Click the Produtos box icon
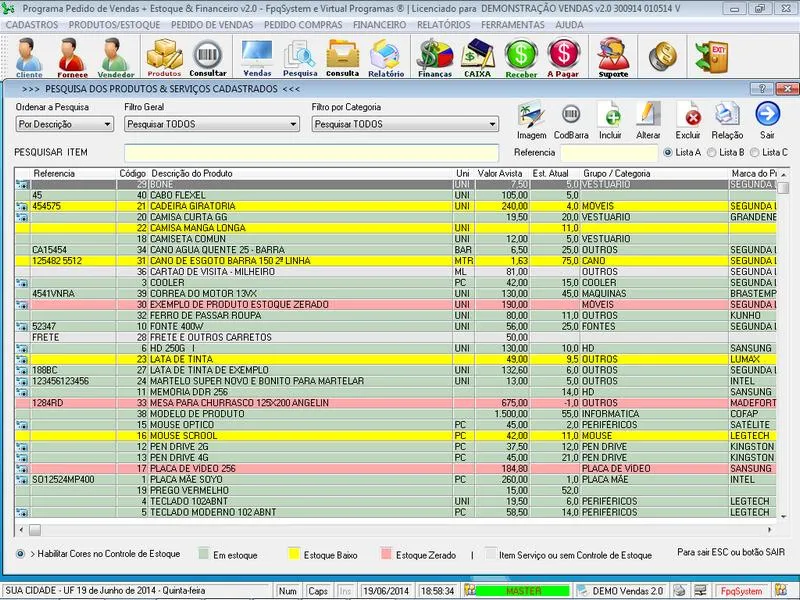 [x=164, y=56]
